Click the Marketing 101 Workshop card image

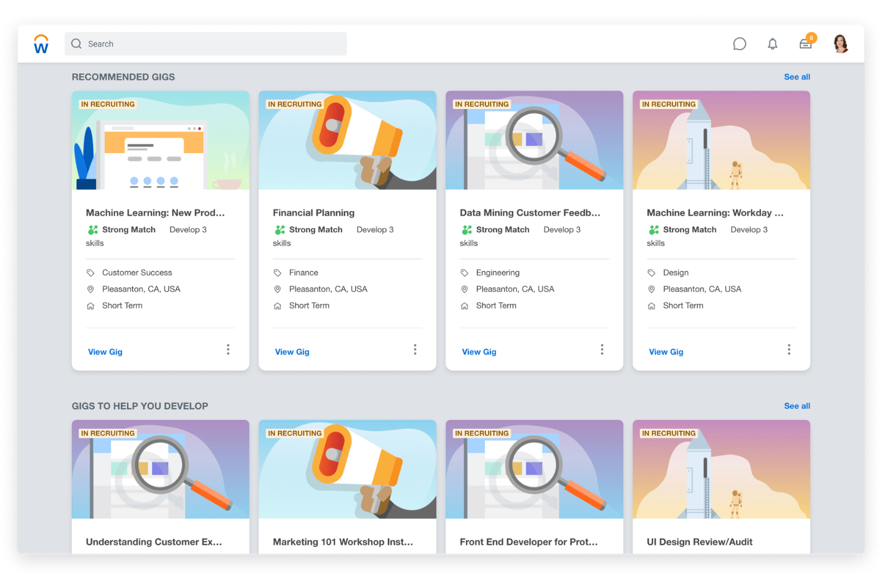pos(347,469)
